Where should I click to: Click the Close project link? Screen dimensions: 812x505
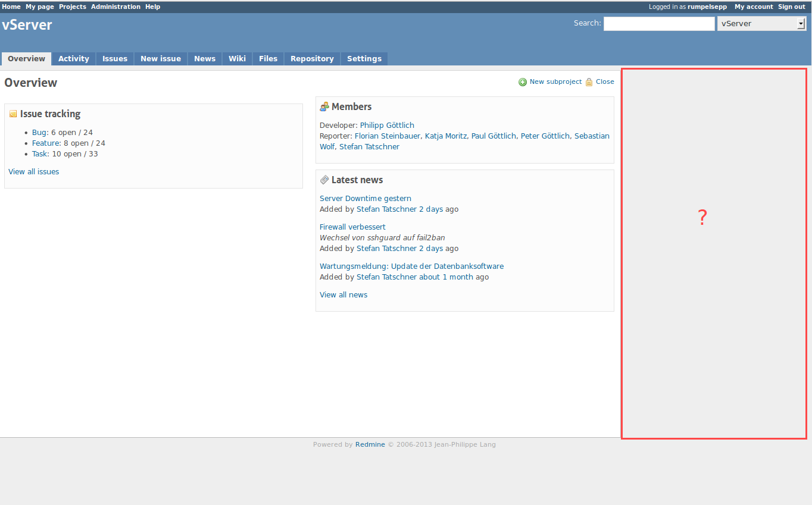(605, 82)
